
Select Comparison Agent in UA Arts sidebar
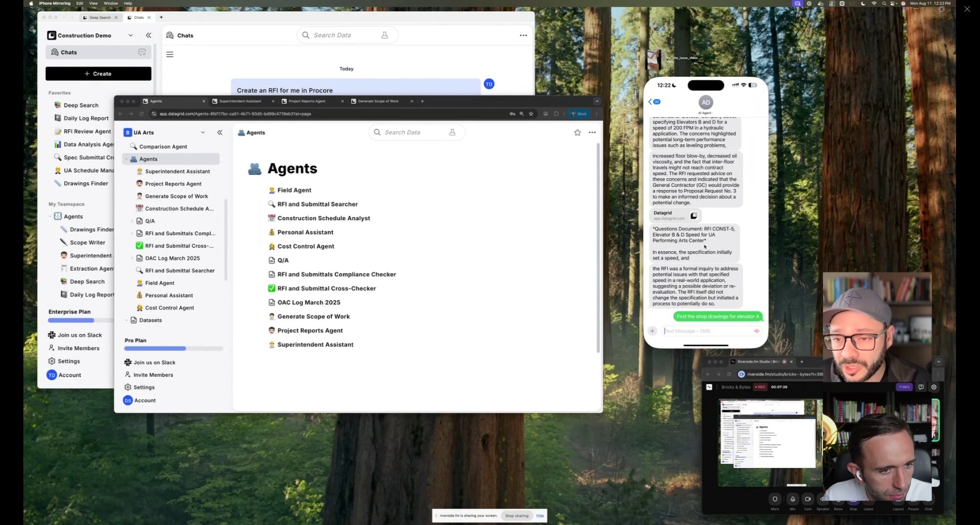point(158,147)
